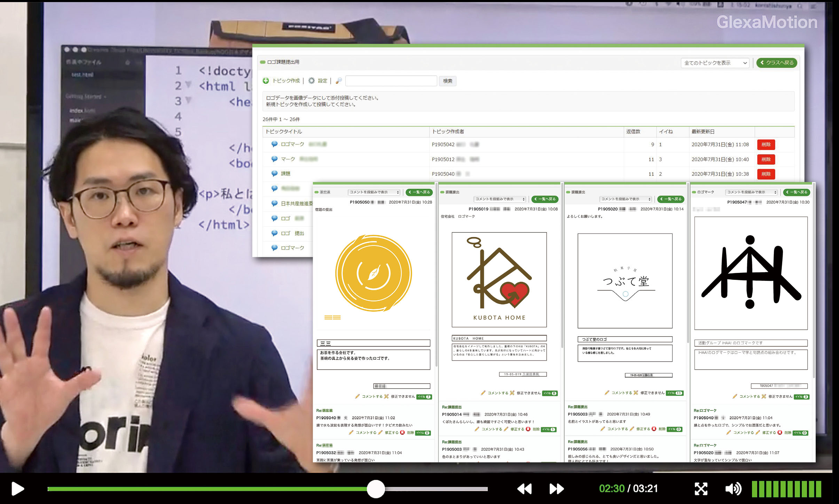Open the black iHAA! logo image

(x=751, y=273)
